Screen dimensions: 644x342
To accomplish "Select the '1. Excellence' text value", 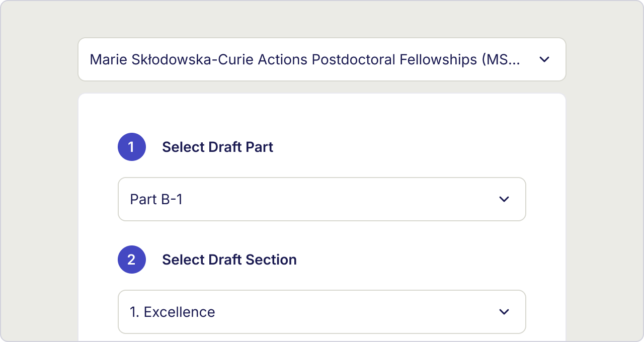I will [173, 312].
